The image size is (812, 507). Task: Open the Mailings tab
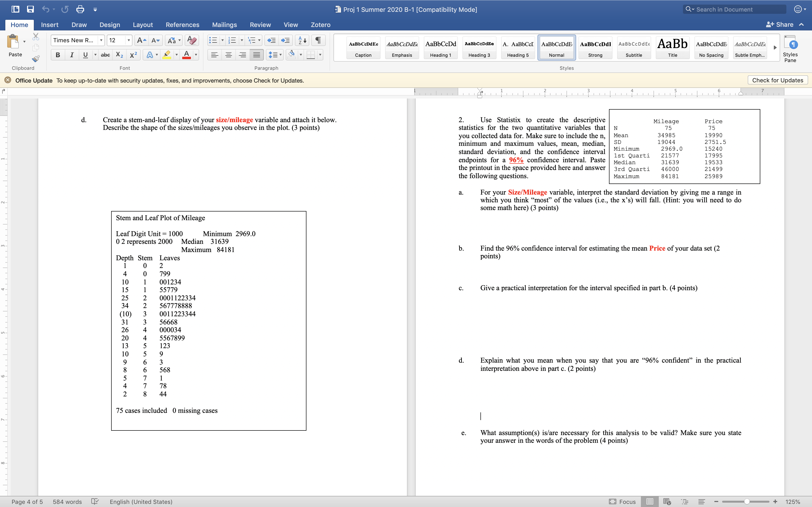[x=225, y=24]
